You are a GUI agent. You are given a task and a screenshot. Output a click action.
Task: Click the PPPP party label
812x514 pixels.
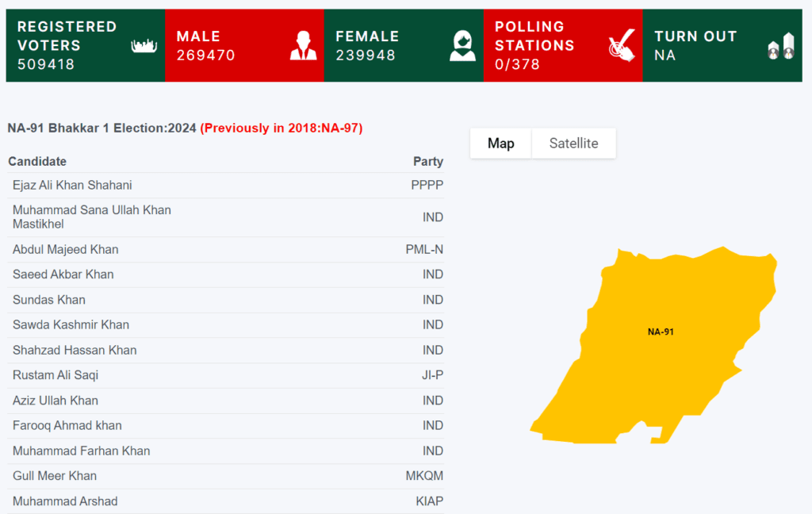pyautogui.click(x=431, y=185)
